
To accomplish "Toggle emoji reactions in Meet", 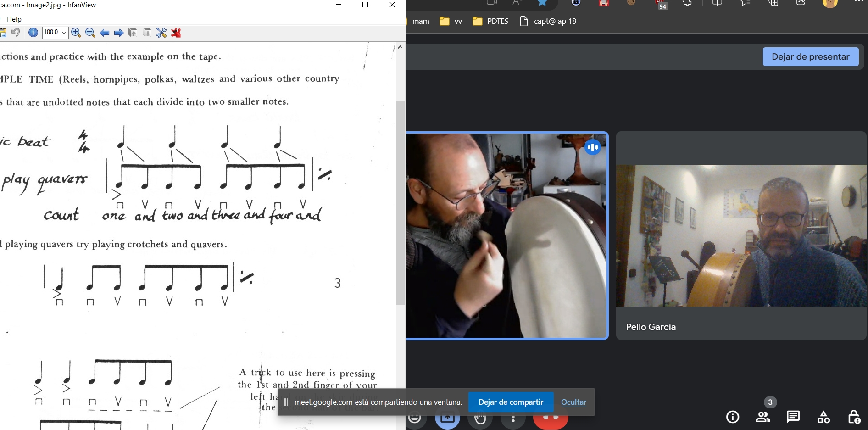I will pos(415,418).
